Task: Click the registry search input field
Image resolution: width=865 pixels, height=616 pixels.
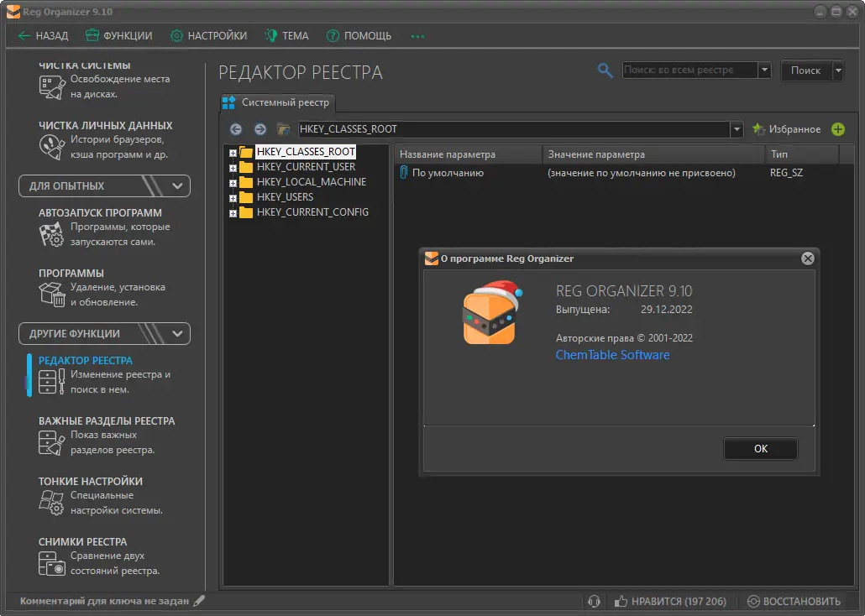Action: [x=690, y=70]
